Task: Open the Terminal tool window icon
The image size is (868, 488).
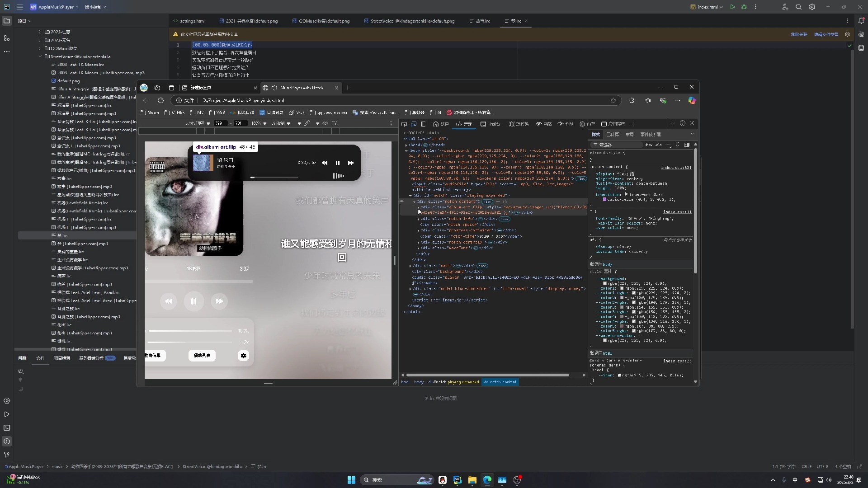Action: pyautogui.click(x=7, y=427)
